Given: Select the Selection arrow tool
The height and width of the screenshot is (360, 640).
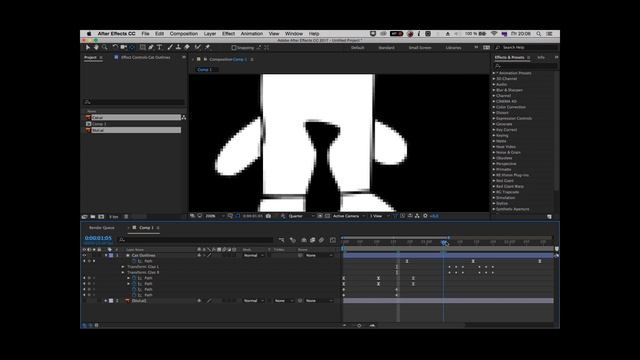Looking at the screenshot, I should pyautogui.click(x=88, y=48).
